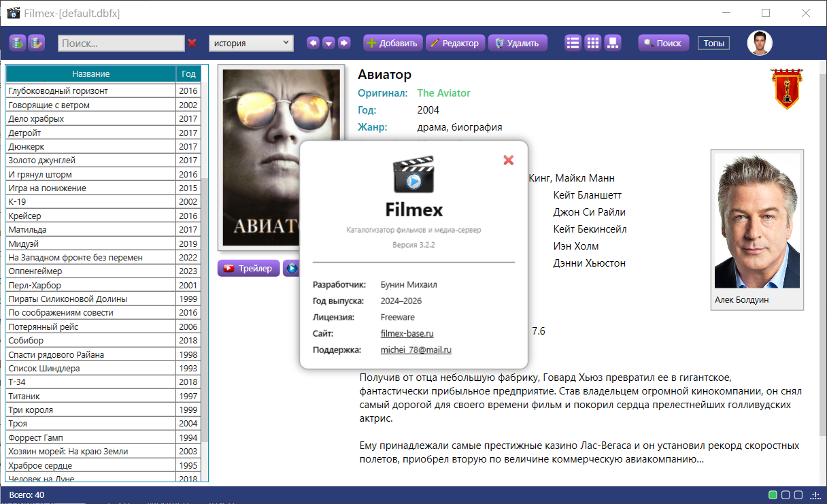
Task: Open the история genre dropdown
Action: [251, 43]
